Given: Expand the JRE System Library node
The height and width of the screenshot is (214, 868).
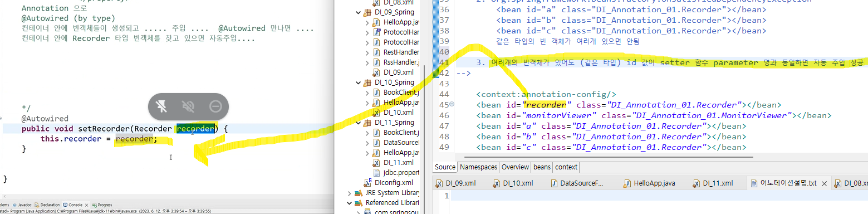Looking at the screenshot, I should [350, 193].
